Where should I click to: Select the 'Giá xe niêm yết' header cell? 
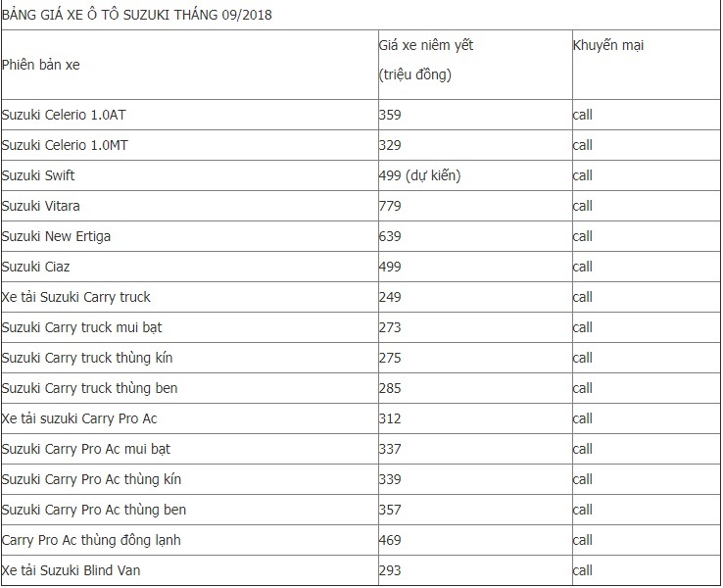pos(426,46)
